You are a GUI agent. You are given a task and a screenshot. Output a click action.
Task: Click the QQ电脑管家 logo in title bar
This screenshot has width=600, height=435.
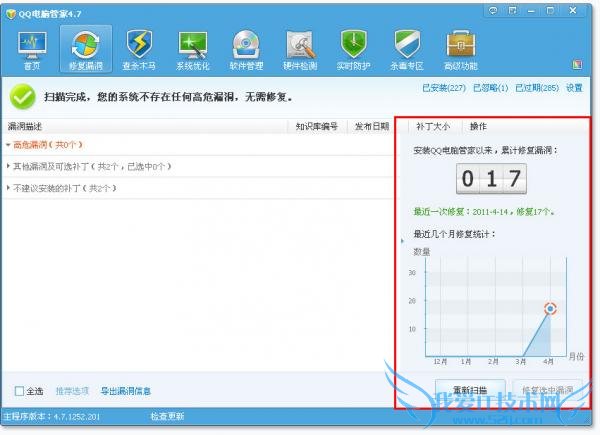point(11,14)
